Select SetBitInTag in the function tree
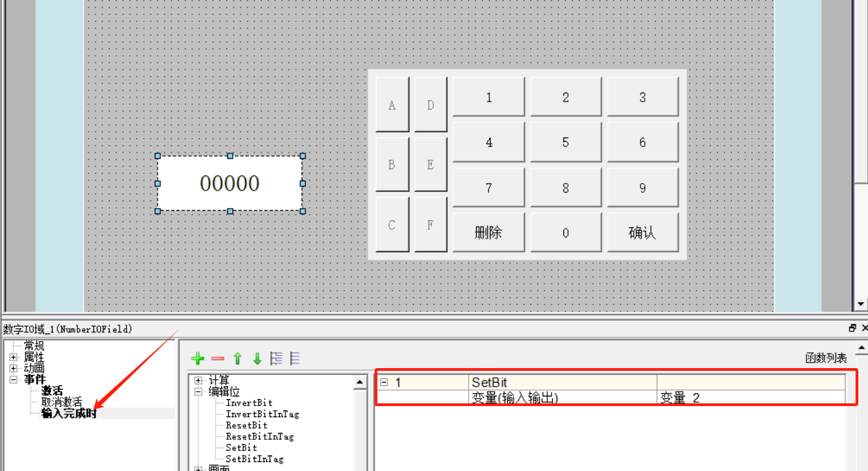This screenshot has height=471, width=868. (254, 458)
